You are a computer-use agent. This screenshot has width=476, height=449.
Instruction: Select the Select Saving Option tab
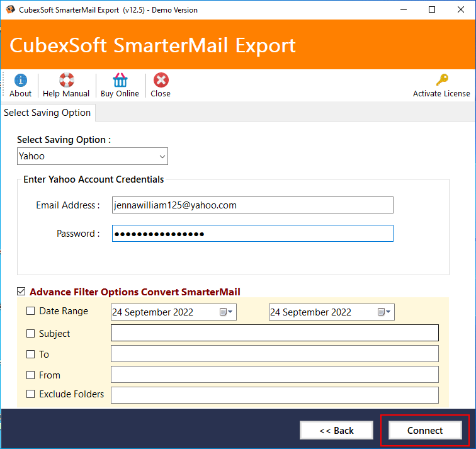point(47,113)
